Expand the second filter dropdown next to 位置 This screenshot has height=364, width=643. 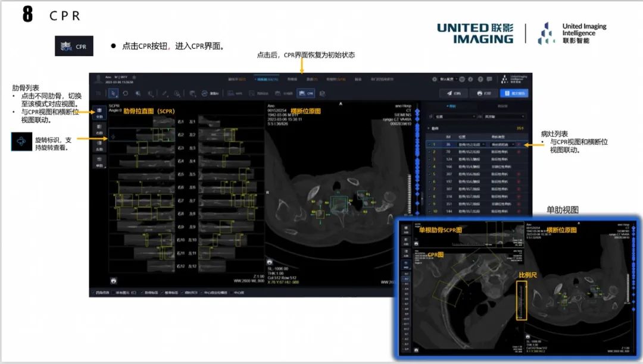[x=504, y=117]
